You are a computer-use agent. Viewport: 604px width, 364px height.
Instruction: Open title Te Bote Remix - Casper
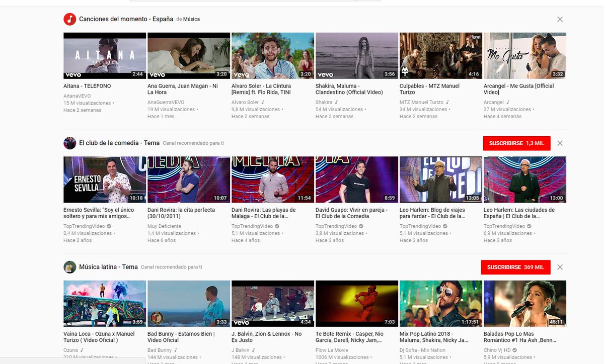(350, 337)
